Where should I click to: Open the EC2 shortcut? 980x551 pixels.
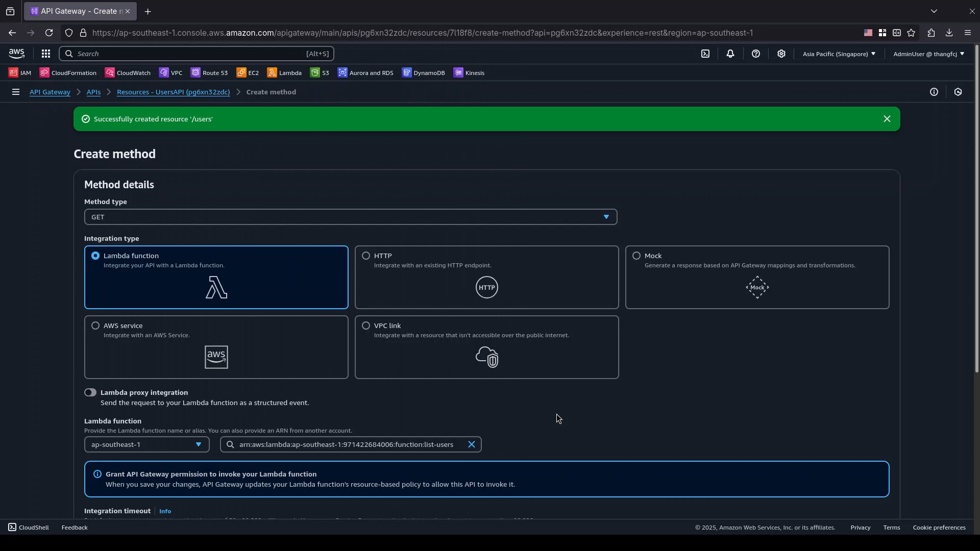click(x=248, y=73)
